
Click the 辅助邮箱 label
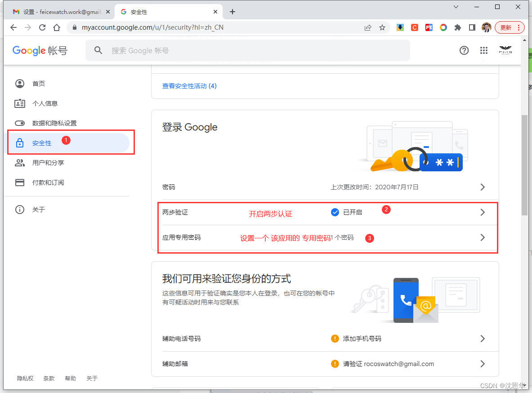tap(175, 363)
